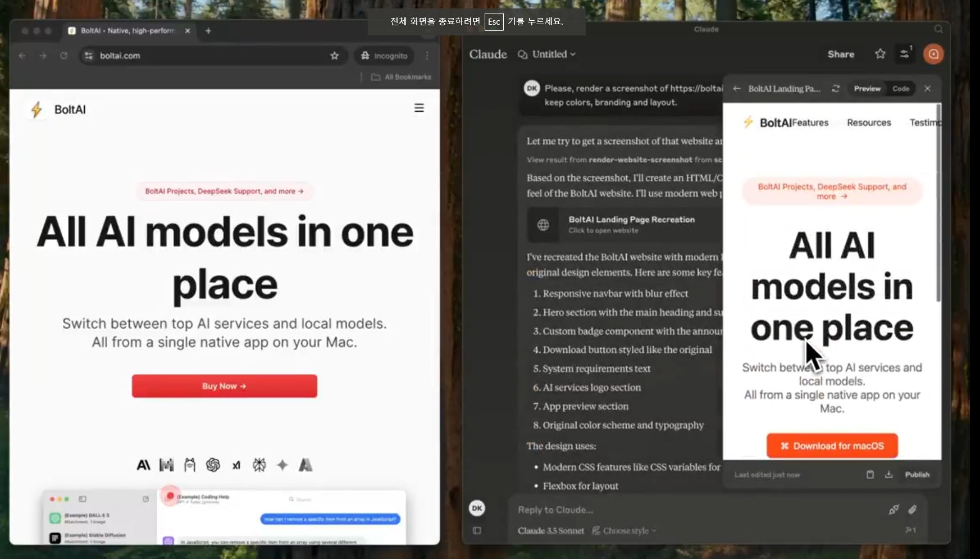Click the announcement badge in the artifact preview
980x559 pixels.
tap(832, 191)
